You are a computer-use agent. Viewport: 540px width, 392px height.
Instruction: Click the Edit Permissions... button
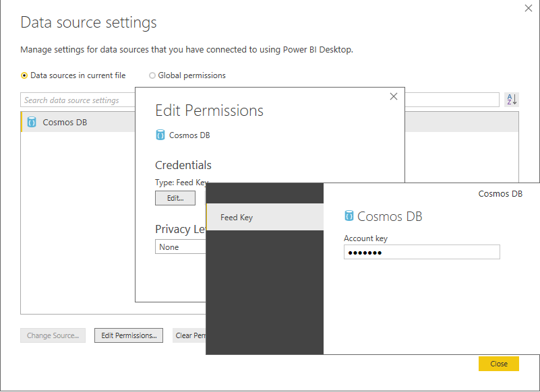129,335
